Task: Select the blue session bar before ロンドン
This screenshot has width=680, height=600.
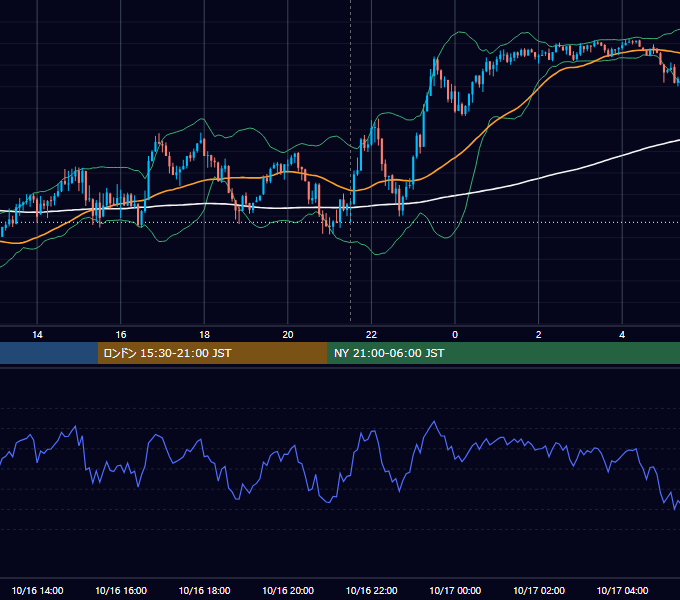Action: 49,353
